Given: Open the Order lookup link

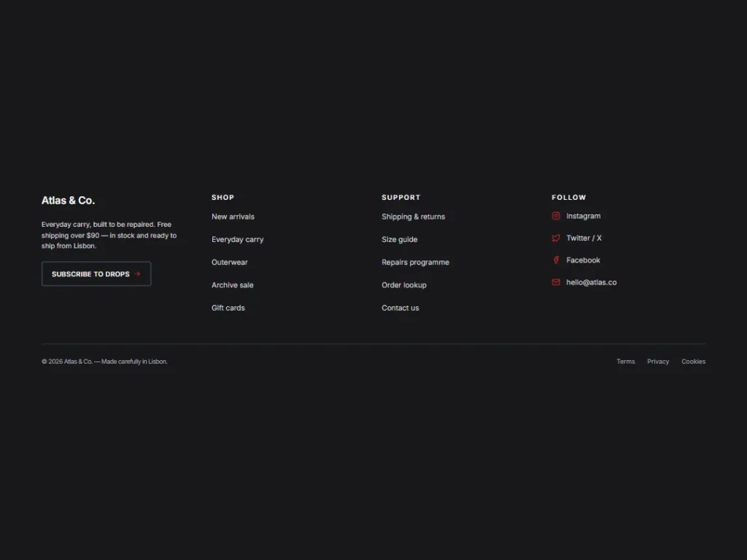Looking at the screenshot, I should (x=404, y=285).
